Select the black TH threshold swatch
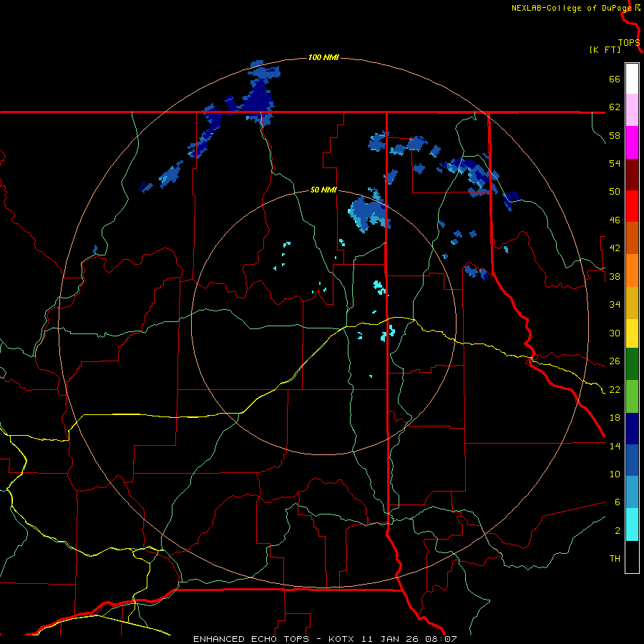Image resolution: width=644 pixels, height=644 pixels. click(x=632, y=557)
